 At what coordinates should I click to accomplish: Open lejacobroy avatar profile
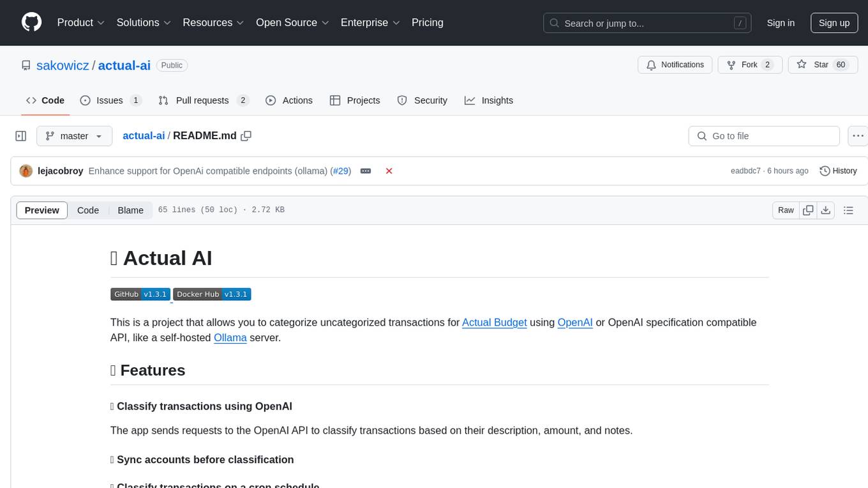pos(26,171)
